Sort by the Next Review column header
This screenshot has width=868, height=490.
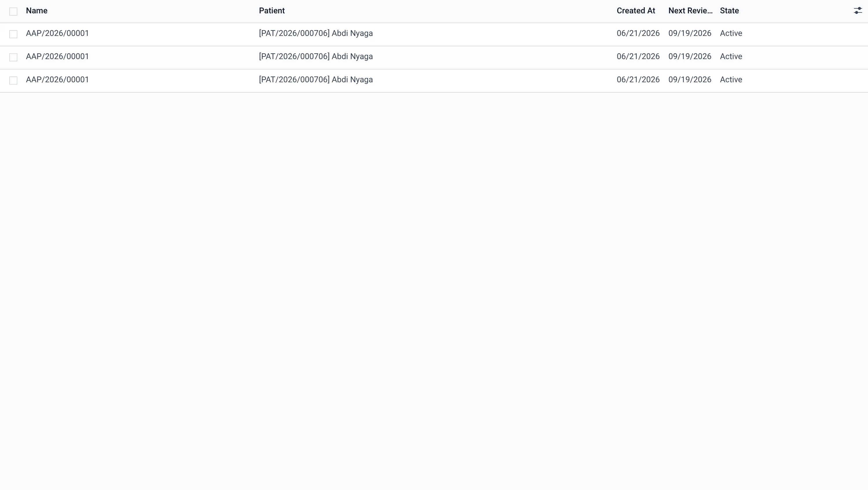pos(690,11)
